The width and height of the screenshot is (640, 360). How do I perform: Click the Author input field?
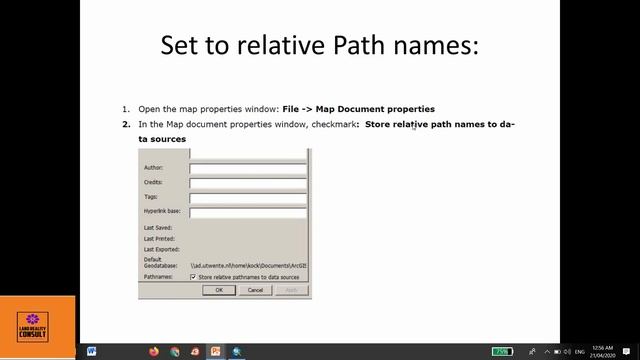(248, 169)
